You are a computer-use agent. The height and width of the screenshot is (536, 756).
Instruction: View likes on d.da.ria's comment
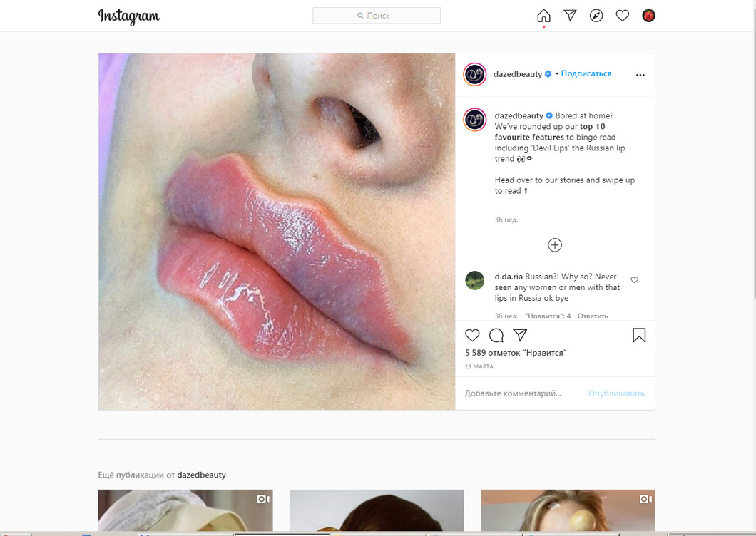click(548, 316)
